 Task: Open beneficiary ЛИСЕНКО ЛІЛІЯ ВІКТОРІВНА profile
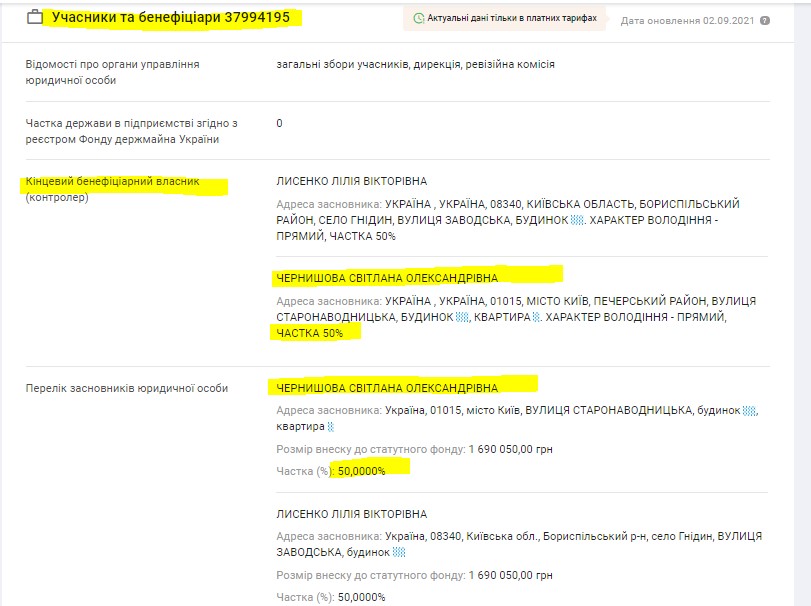(x=351, y=181)
